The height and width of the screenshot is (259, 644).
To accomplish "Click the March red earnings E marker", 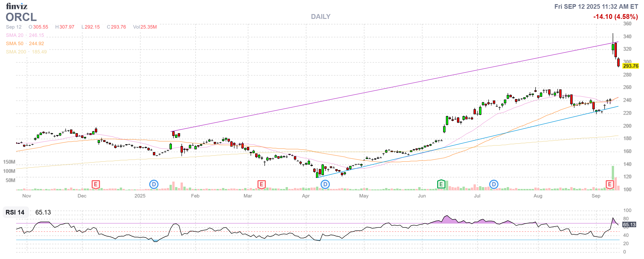I will 261,185.
